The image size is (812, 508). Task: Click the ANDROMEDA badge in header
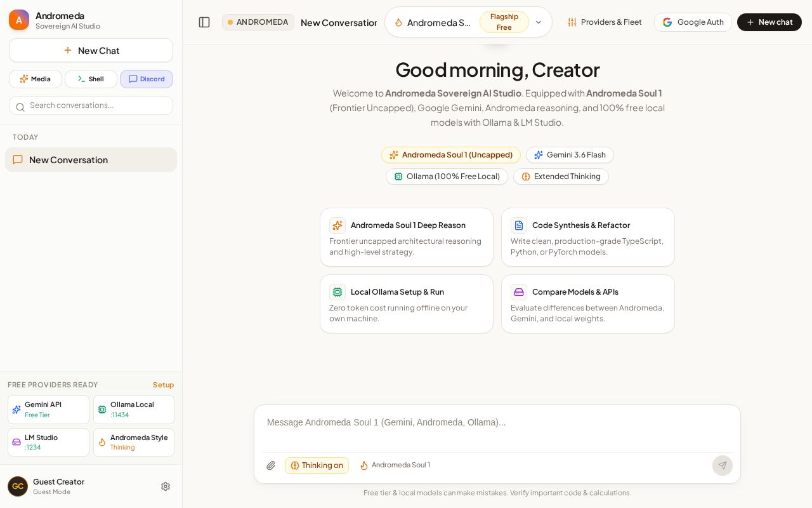258,22
